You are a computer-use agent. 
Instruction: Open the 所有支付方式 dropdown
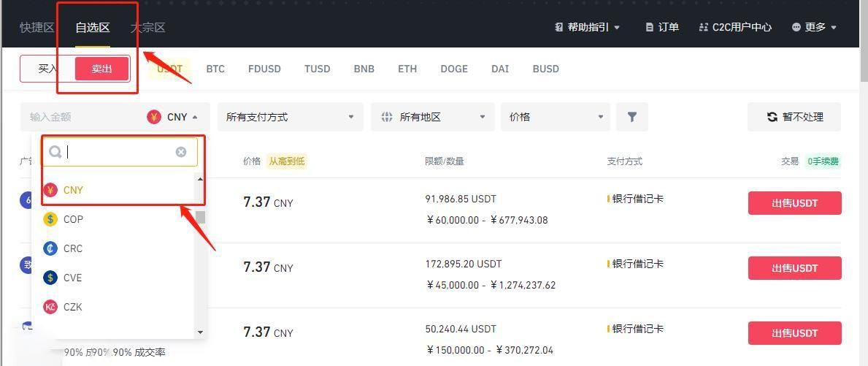tap(290, 117)
